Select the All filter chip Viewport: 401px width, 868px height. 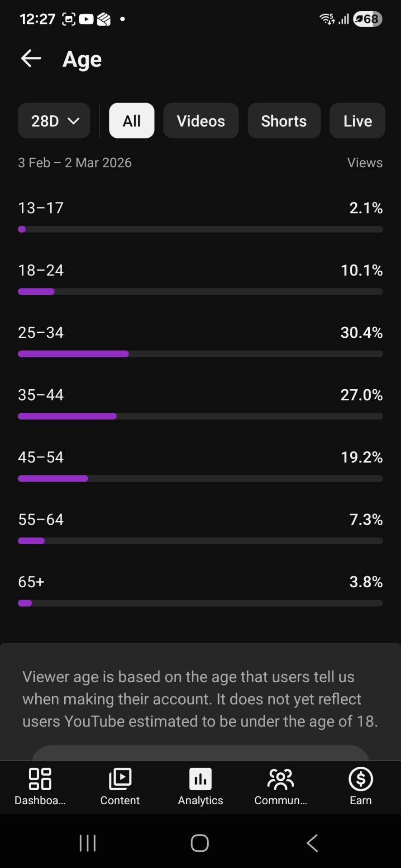tap(132, 121)
